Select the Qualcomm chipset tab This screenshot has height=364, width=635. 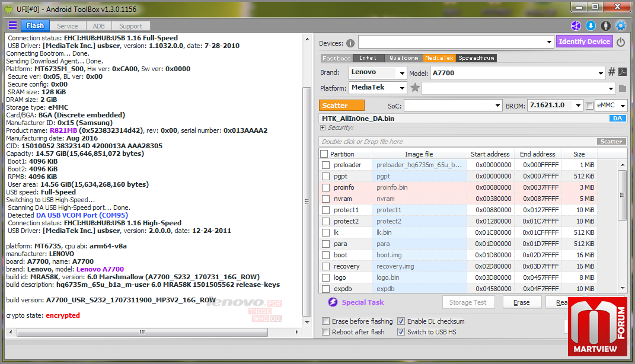(x=404, y=58)
